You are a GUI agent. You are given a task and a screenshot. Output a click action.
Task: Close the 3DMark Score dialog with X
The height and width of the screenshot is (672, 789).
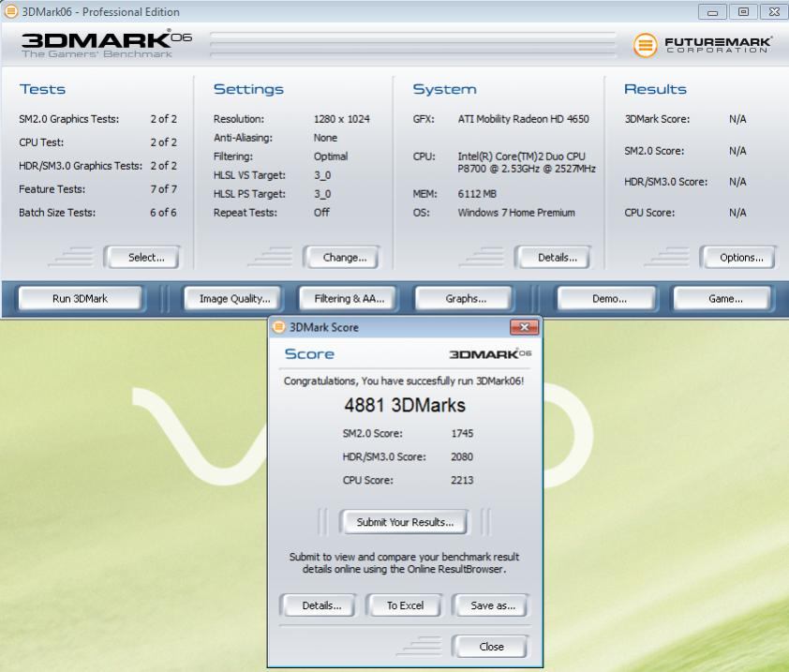coord(525,327)
